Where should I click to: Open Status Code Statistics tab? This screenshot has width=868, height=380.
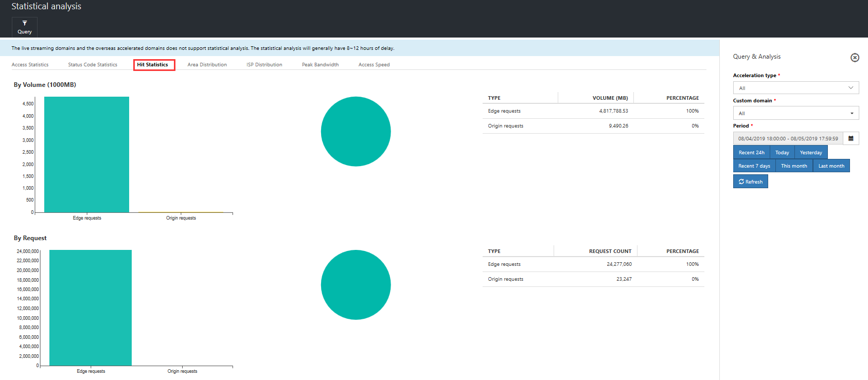(x=93, y=65)
